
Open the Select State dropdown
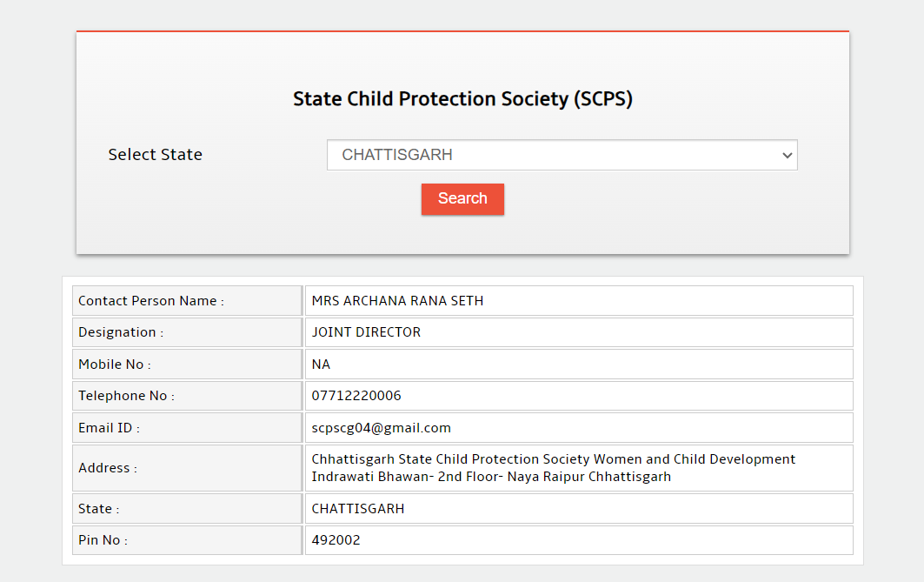tap(562, 156)
